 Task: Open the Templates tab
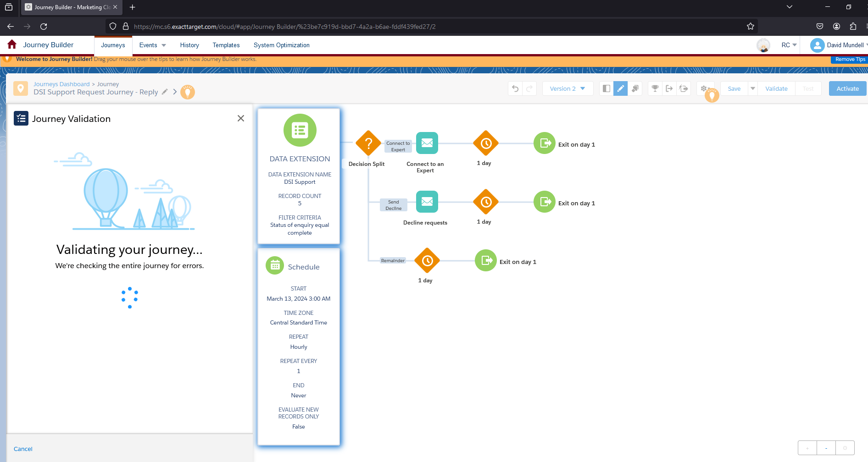point(226,45)
